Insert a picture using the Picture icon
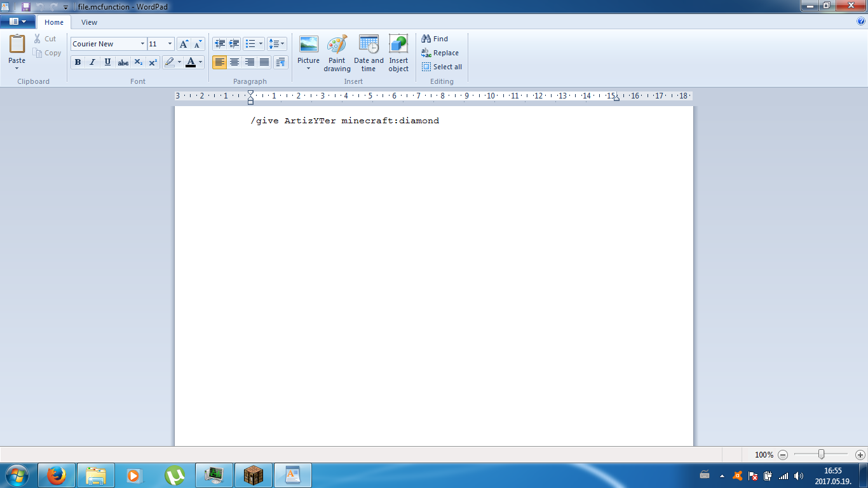 coord(308,44)
